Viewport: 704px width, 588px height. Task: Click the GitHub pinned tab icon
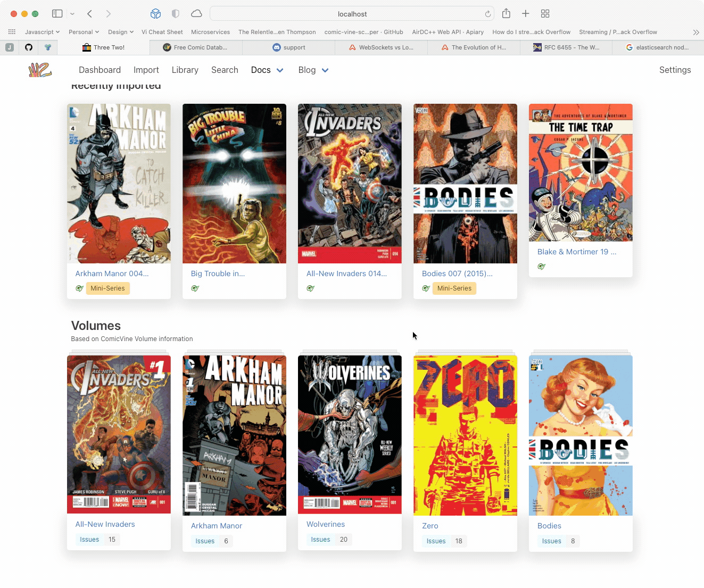point(29,47)
